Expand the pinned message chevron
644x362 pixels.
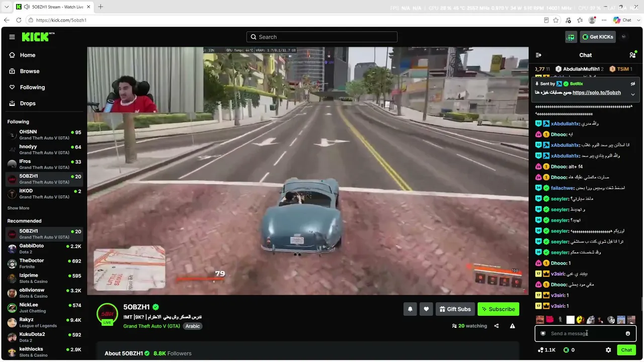coord(633,94)
